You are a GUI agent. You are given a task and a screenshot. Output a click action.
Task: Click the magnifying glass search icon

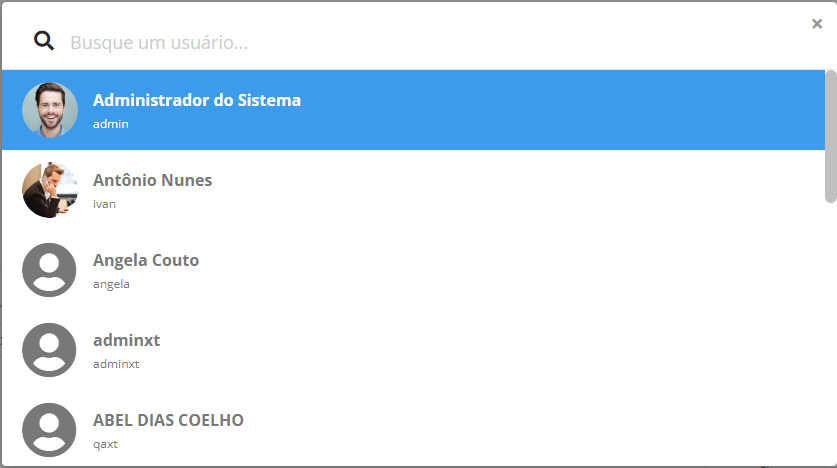44,41
